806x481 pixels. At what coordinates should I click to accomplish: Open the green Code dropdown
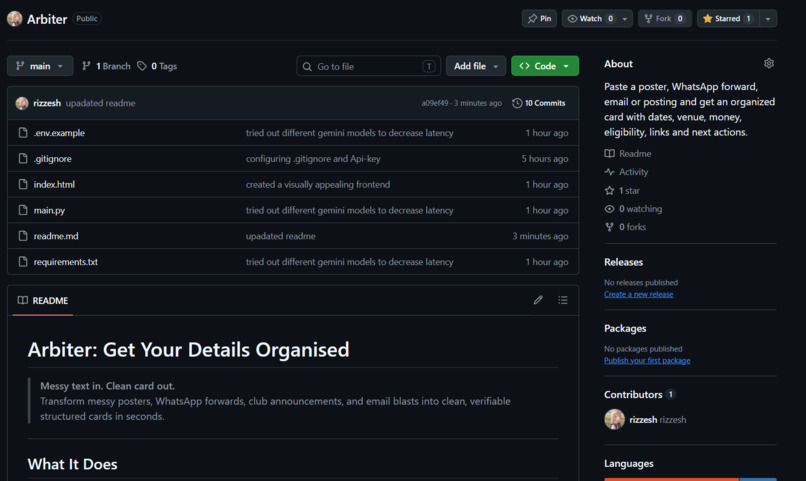pos(545,66)
